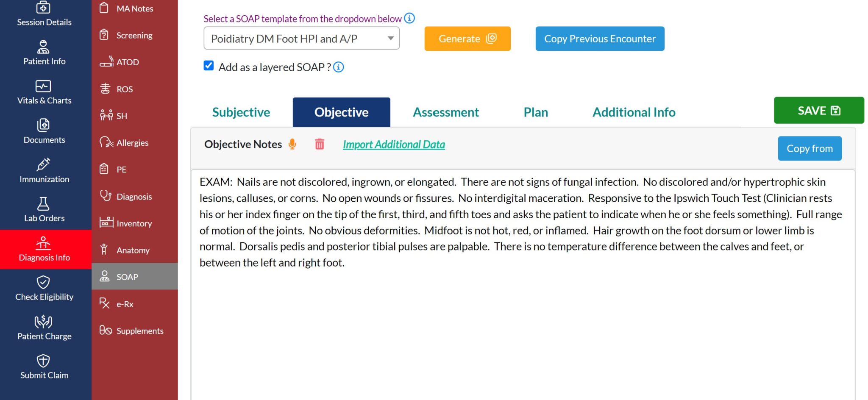
Task: Open the Anatomy section icon
Action: tap(104, 250)
